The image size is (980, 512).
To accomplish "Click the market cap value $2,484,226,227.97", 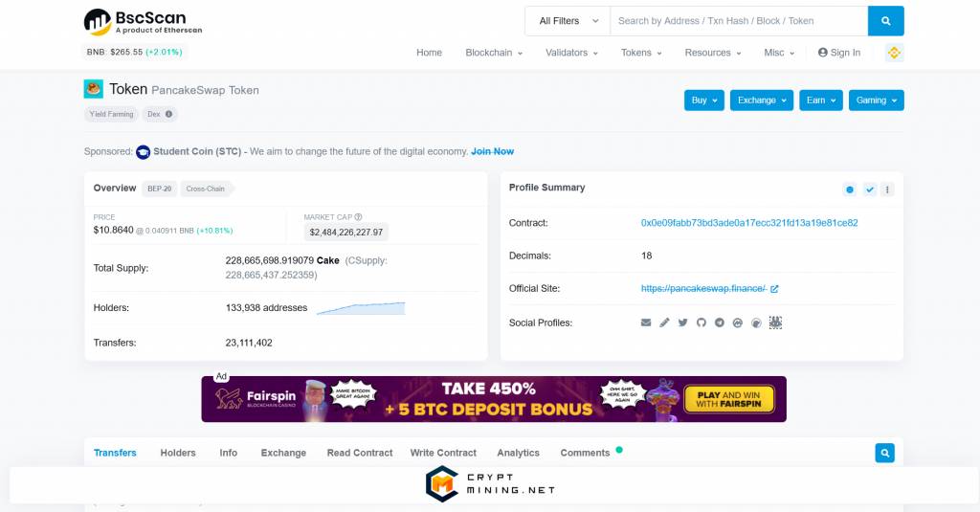I will pyautogui.click(x=346, y=232).
